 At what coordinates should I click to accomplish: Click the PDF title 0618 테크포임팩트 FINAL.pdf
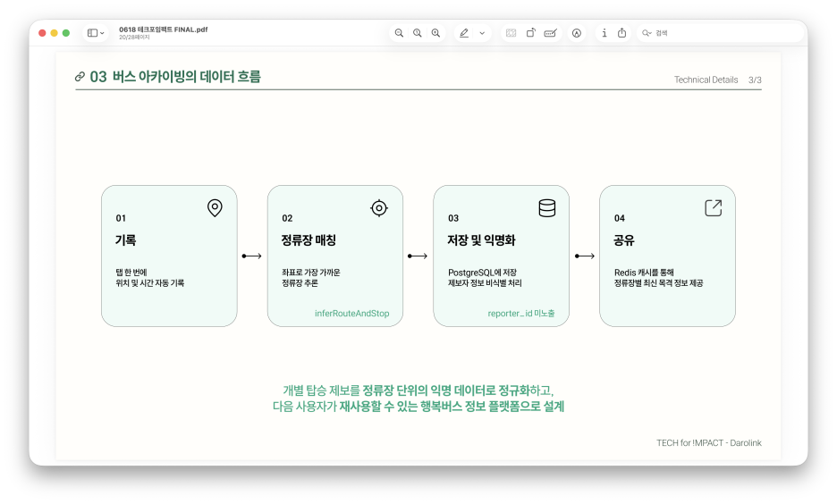click(164, 29)
